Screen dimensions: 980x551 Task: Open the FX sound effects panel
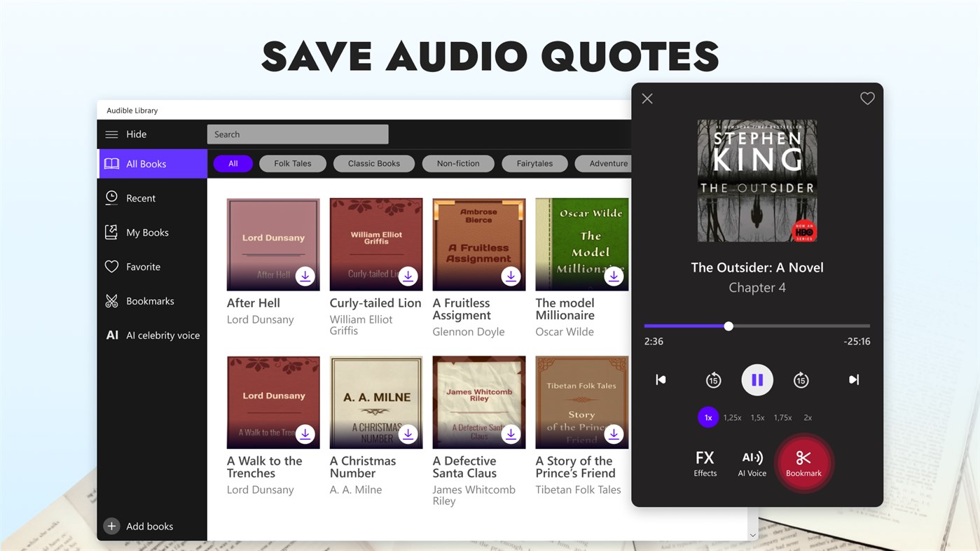point(705,462)
